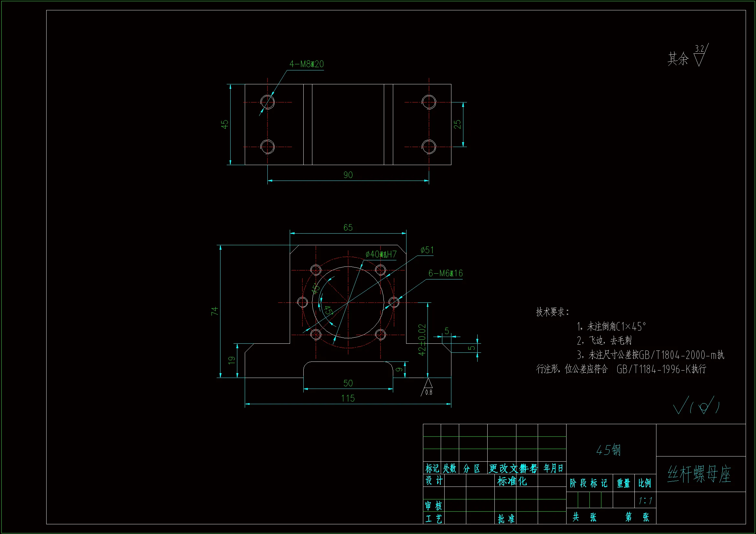This screenshot has height=534, width=756.
Task: Select the 65 width dimension text
Action: point(348,228)
